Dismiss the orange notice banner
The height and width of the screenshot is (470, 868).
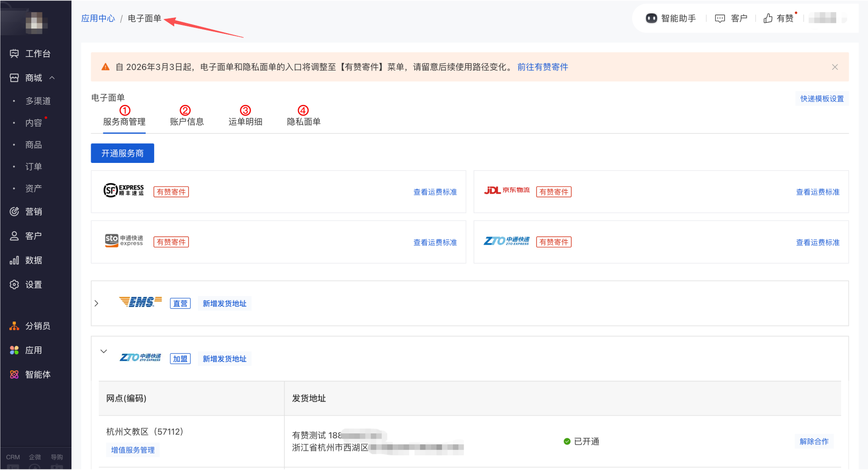[x=834, y=67]
